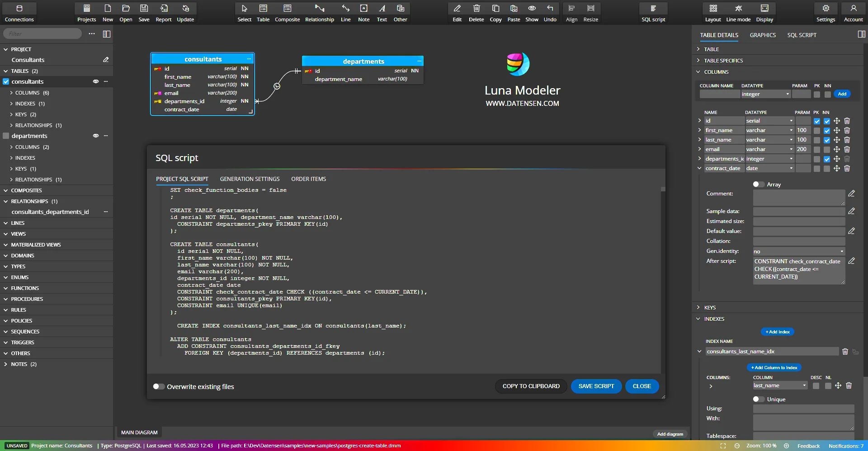
Task: Collapse the VIEWS section in sidebar
Action: [x=18, y=234]
